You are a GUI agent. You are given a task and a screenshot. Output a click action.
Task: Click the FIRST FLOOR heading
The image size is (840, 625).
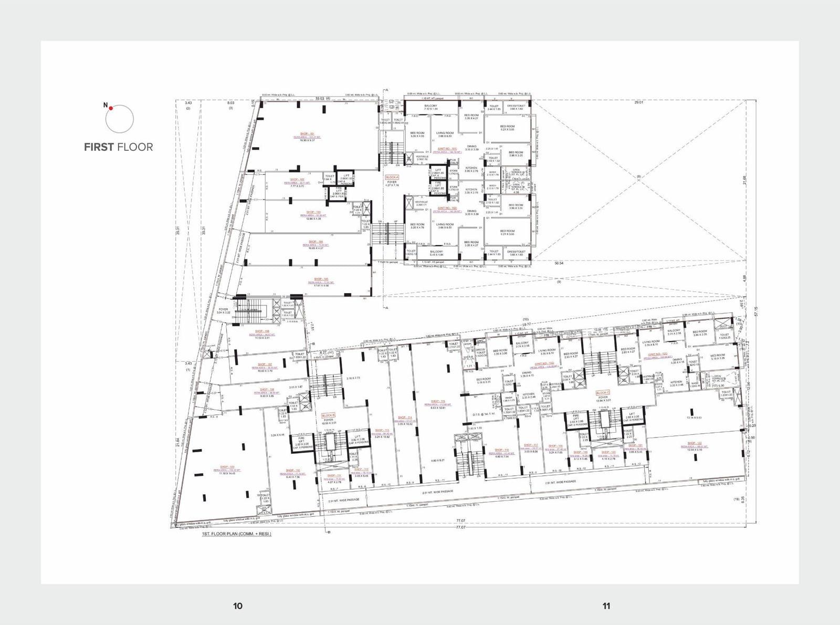click(x=119, y=147)
